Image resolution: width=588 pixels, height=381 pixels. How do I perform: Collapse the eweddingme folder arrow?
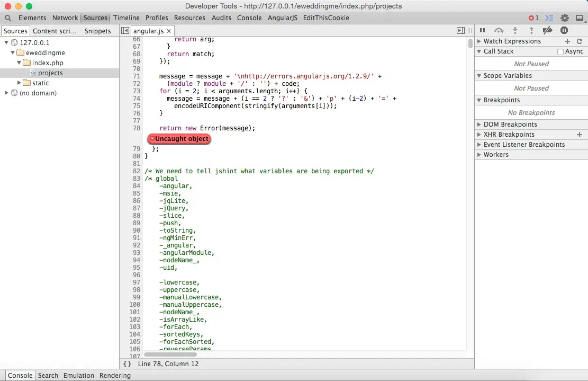click(12, 52)
